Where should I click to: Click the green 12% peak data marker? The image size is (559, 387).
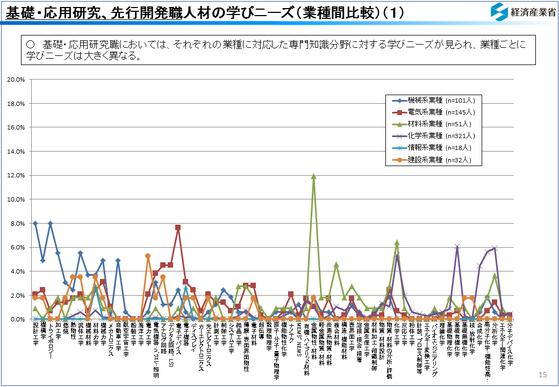pyautogui.click(x=314, y=176)
